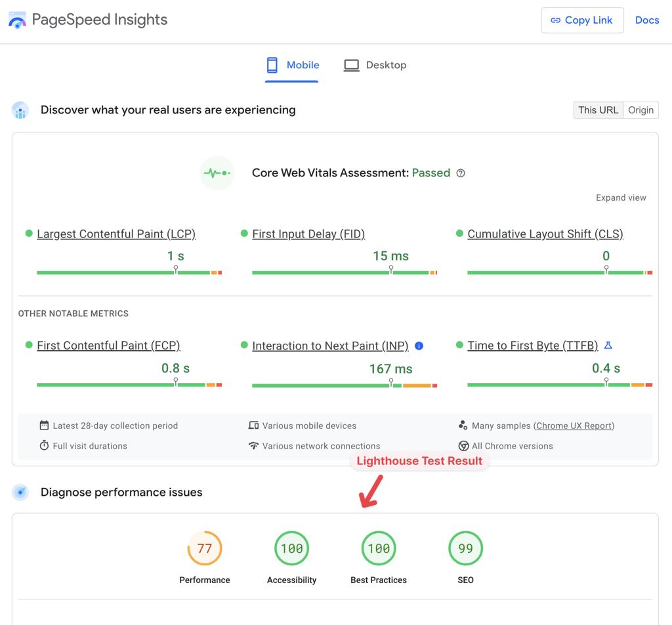Open Core Web Vitals help question icon
672x625 pixels.
pyautogui.click(x=460, y=173)
